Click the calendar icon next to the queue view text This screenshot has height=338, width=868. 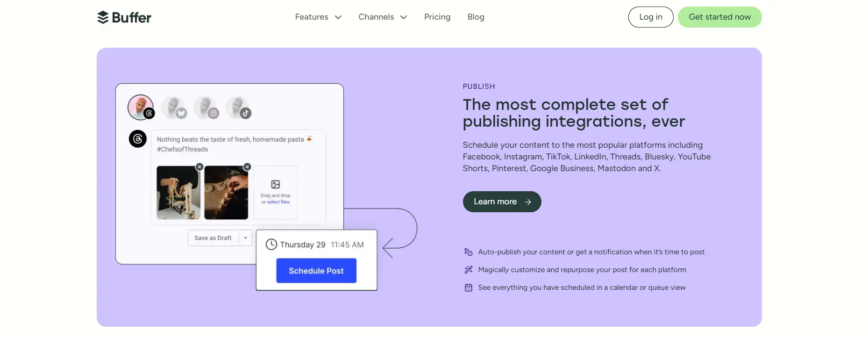tap(468, 288)
